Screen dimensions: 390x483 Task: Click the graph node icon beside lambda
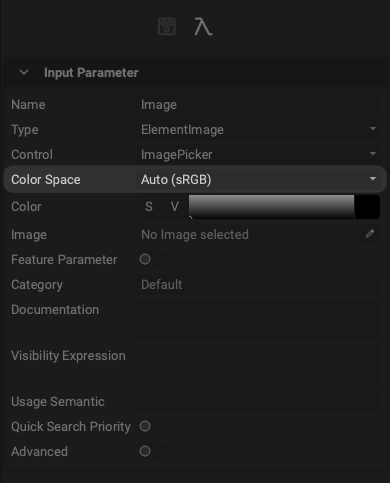[167, 27]
